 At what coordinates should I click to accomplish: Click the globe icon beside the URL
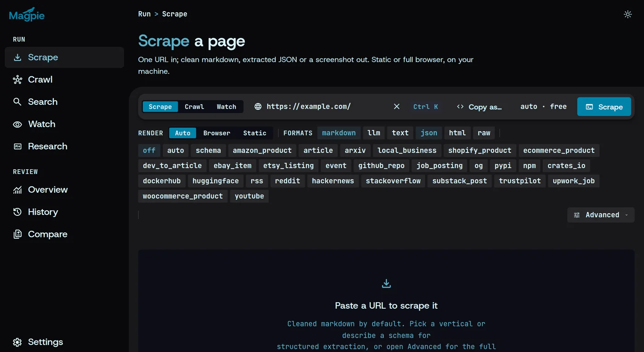pos(258,107)
